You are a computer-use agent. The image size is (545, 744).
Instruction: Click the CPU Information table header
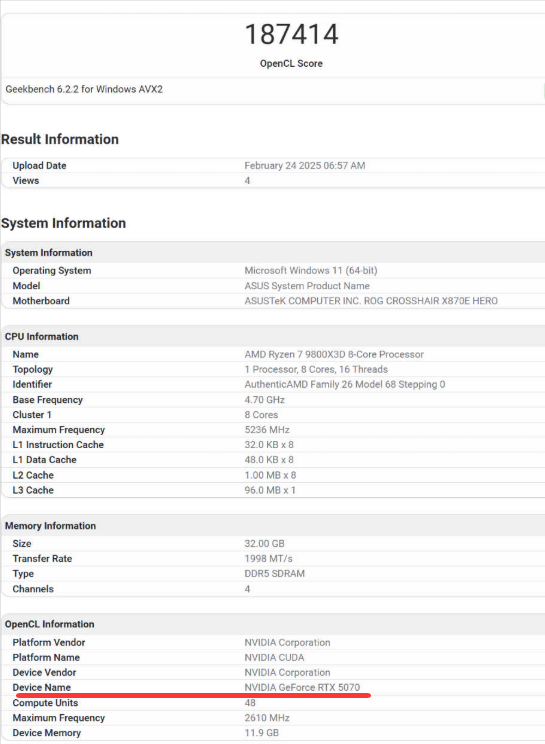42,336
